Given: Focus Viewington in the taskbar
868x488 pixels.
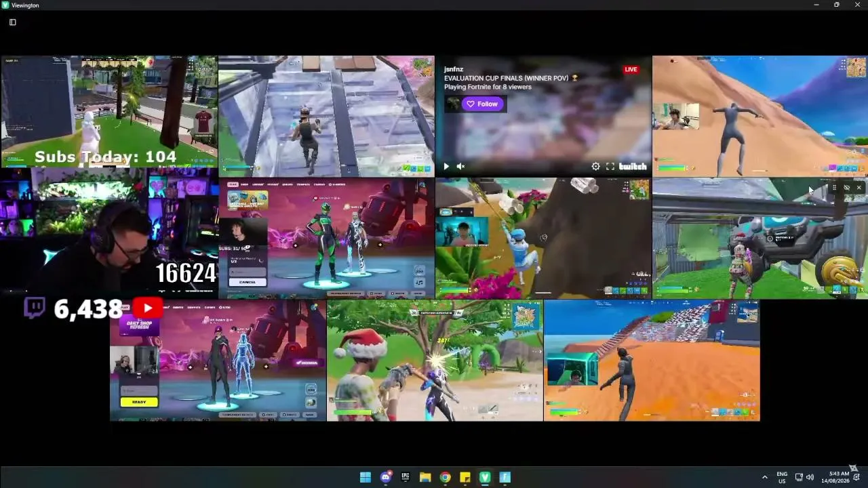Looking at the screenshot, I should click(x=485, y=477).
